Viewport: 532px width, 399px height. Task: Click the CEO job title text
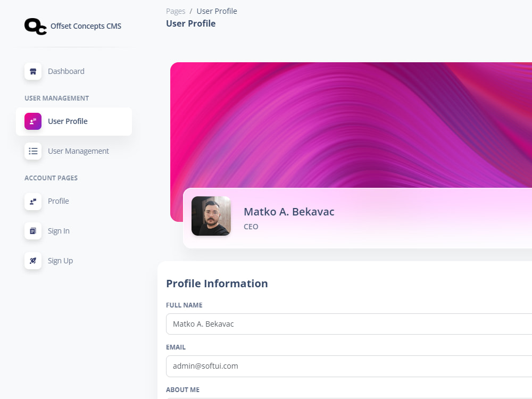[x=251, y=227]
